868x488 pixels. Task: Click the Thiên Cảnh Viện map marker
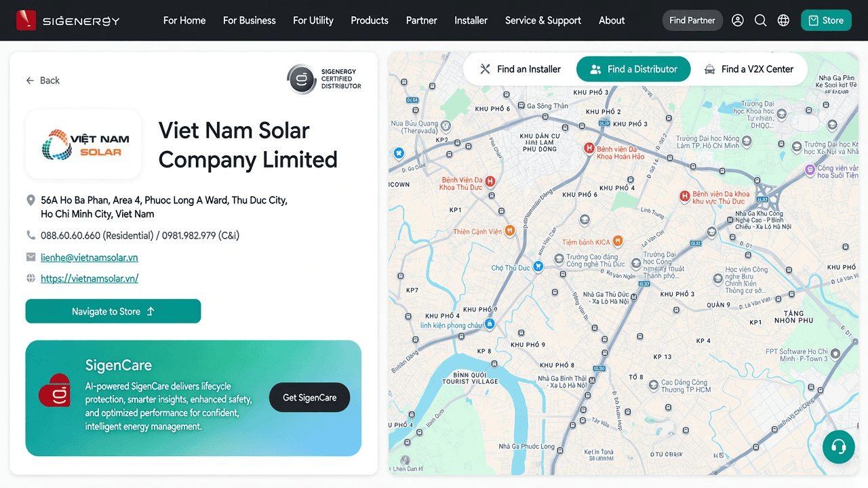(x=510, y=231)
